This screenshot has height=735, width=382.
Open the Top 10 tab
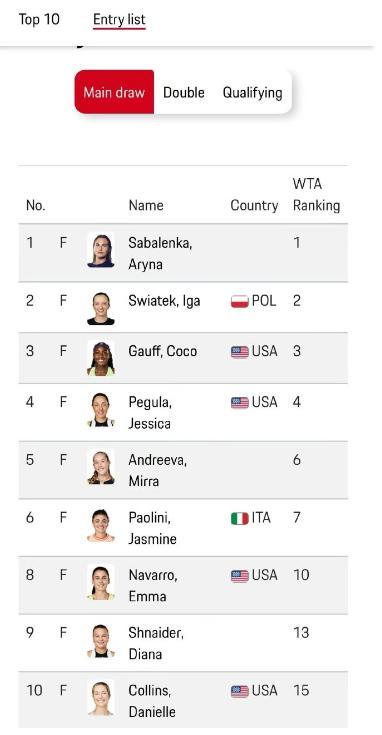click(x=39, y=20)
